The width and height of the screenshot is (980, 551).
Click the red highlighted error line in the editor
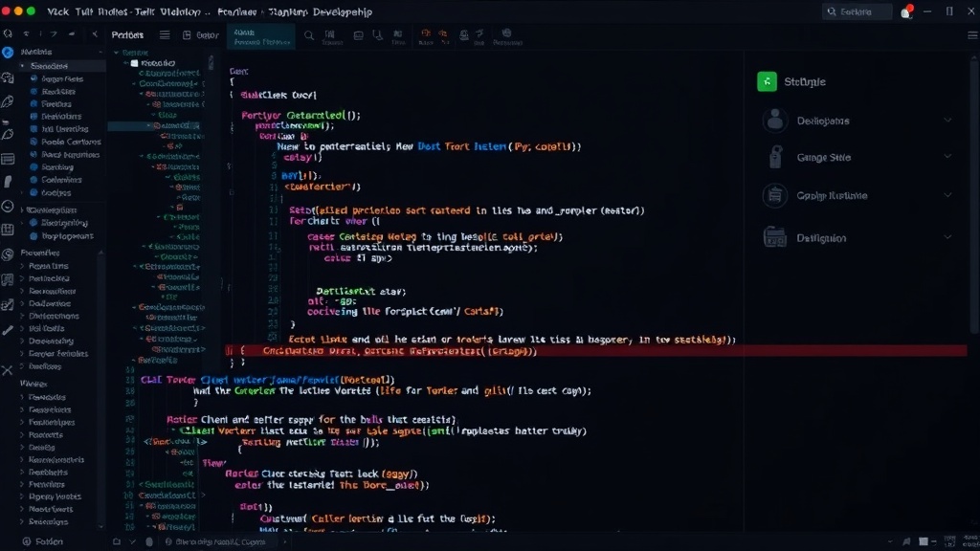tap(595, 351)
